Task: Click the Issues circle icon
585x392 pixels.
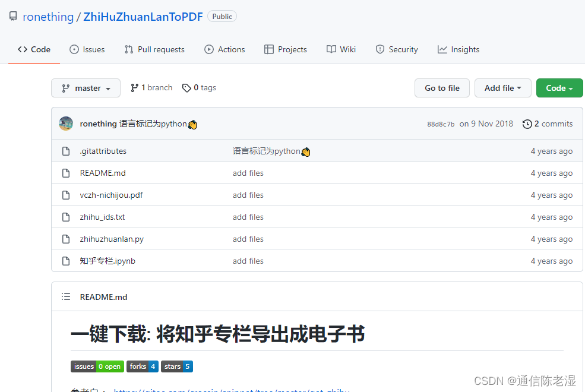Action: pyautogui.click(x=74, y=49)
